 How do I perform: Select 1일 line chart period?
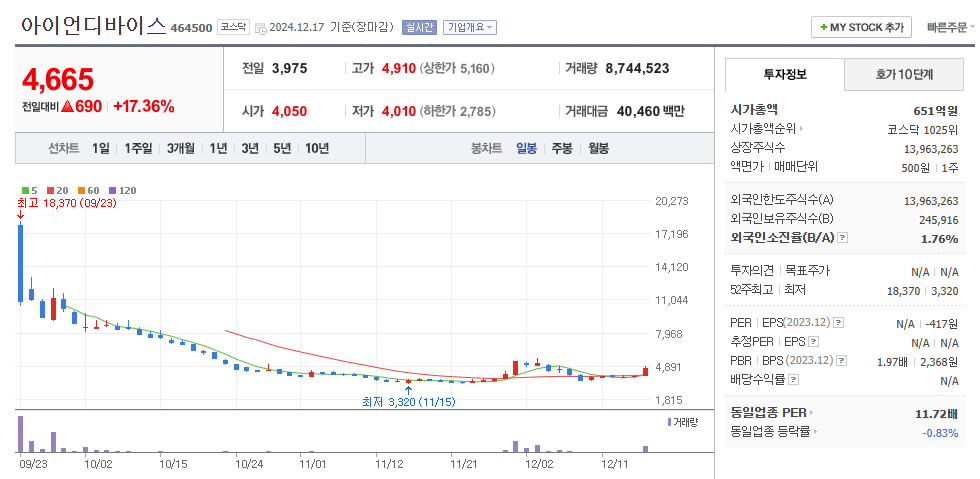(101, 148)
